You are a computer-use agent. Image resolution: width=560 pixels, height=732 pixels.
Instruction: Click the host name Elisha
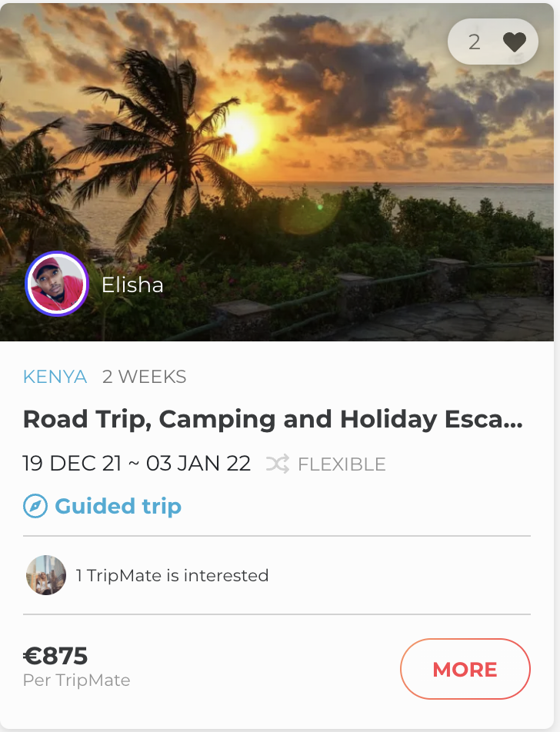click(132, 285)
